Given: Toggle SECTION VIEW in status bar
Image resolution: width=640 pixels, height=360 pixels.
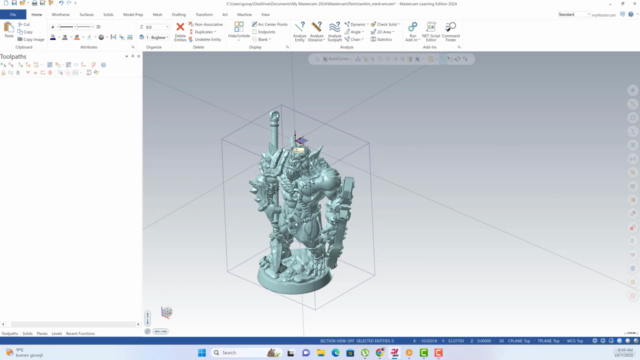Looking at the screenshot, I should pyautogui.click(x=337, y=341).
